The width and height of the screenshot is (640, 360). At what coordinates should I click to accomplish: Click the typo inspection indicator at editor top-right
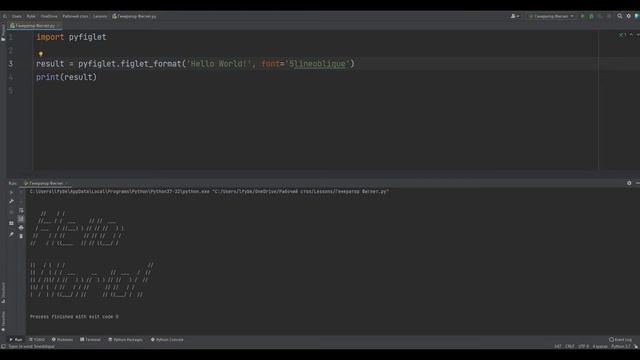coord(622,35)
